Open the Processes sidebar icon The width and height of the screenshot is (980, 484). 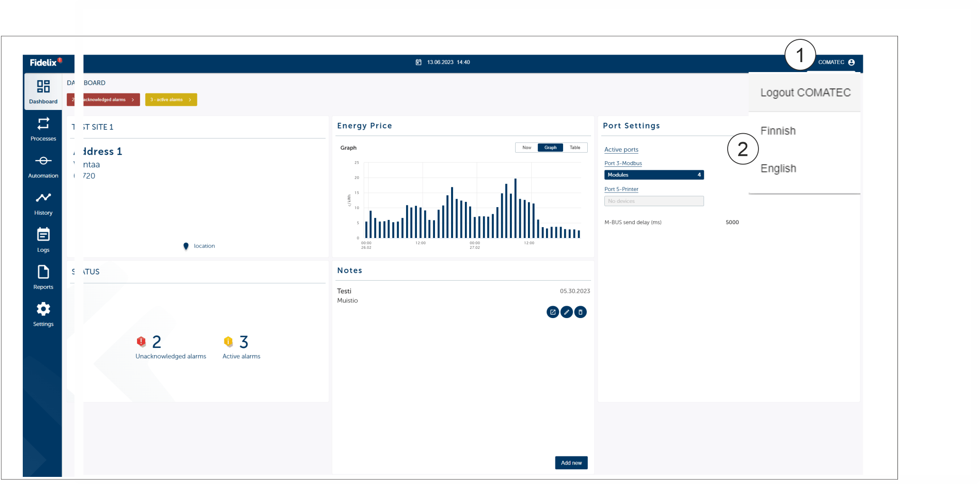click(43, 124)
